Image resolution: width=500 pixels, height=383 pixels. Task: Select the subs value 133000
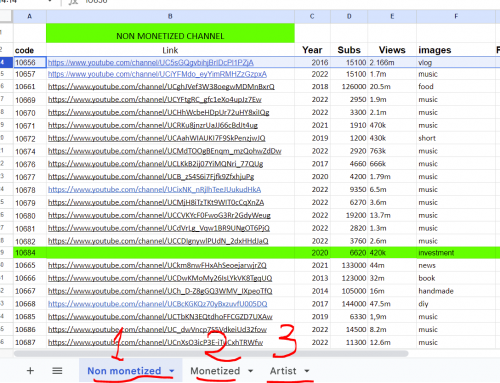[x=349, y=265]
